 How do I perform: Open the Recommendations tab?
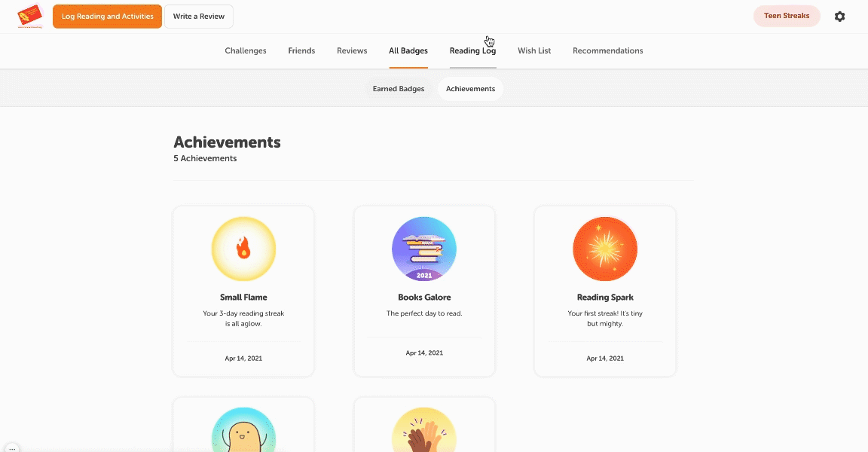click(608, 51)
